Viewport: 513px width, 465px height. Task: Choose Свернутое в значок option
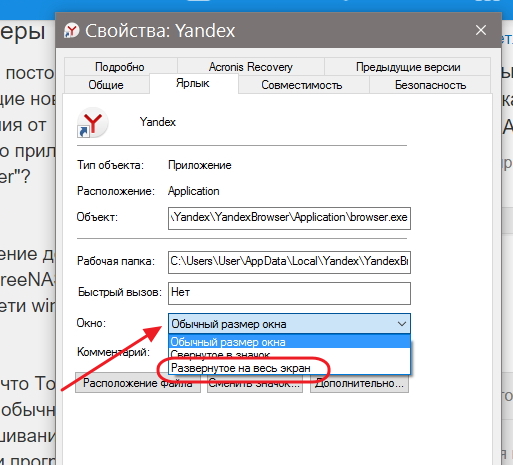click(289, 355)
